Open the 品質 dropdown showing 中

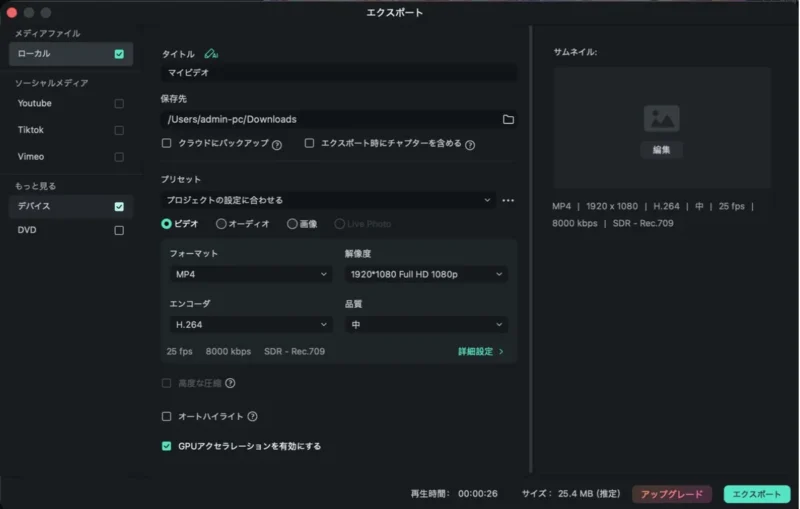(426, 324)
